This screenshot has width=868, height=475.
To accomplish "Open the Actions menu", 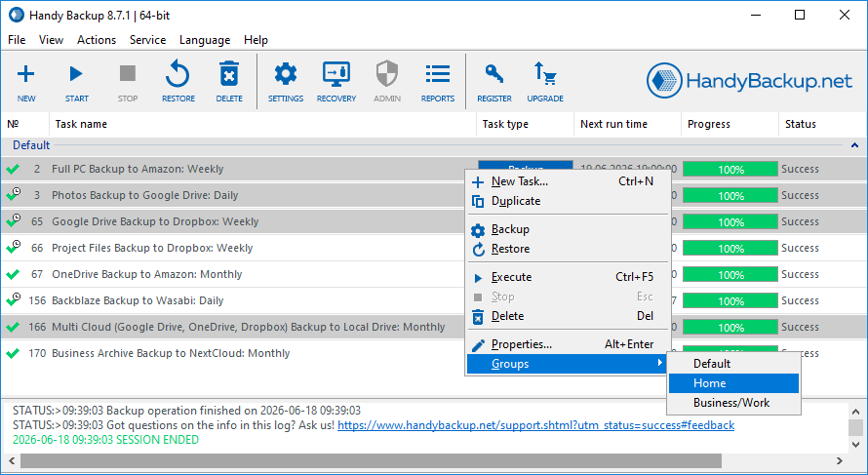I will [x=97, y=40].
